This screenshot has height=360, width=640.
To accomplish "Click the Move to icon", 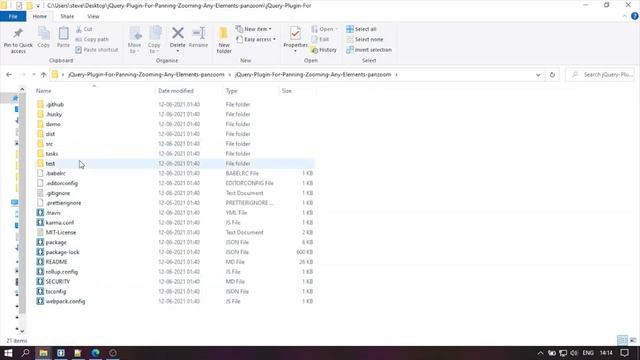I will (x=135, y=33).
